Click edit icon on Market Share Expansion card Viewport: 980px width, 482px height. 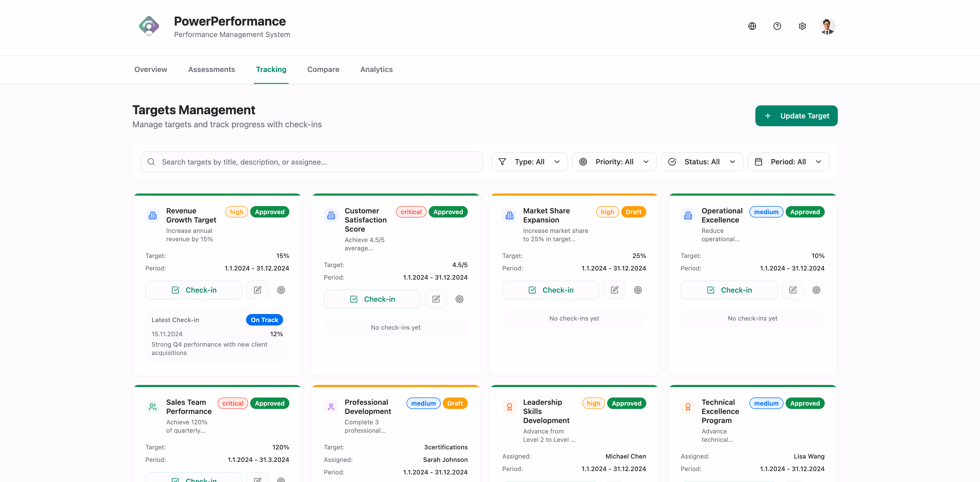(x=614, y=290)
